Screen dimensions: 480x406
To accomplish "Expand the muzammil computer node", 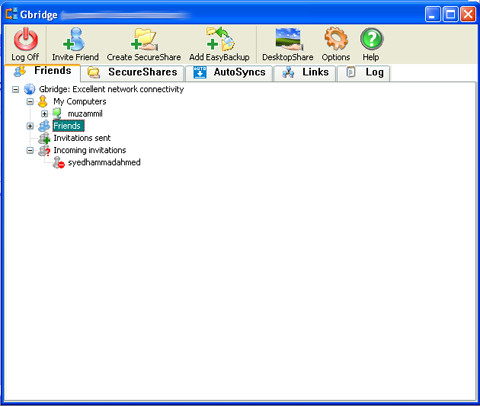I will click(45, 114).
